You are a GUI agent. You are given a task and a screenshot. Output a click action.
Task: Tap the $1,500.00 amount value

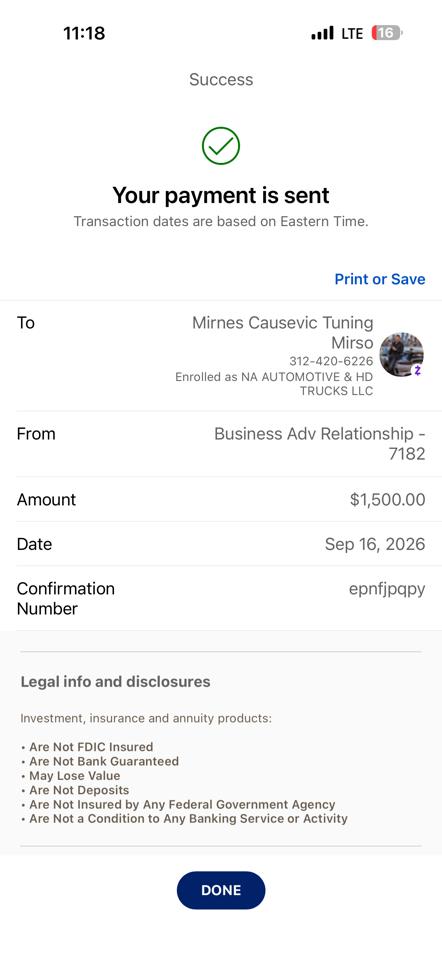388,500
